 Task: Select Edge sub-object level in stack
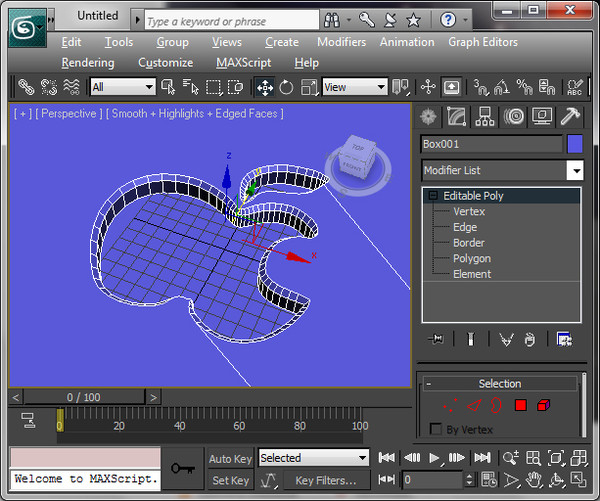pos(465,227)
